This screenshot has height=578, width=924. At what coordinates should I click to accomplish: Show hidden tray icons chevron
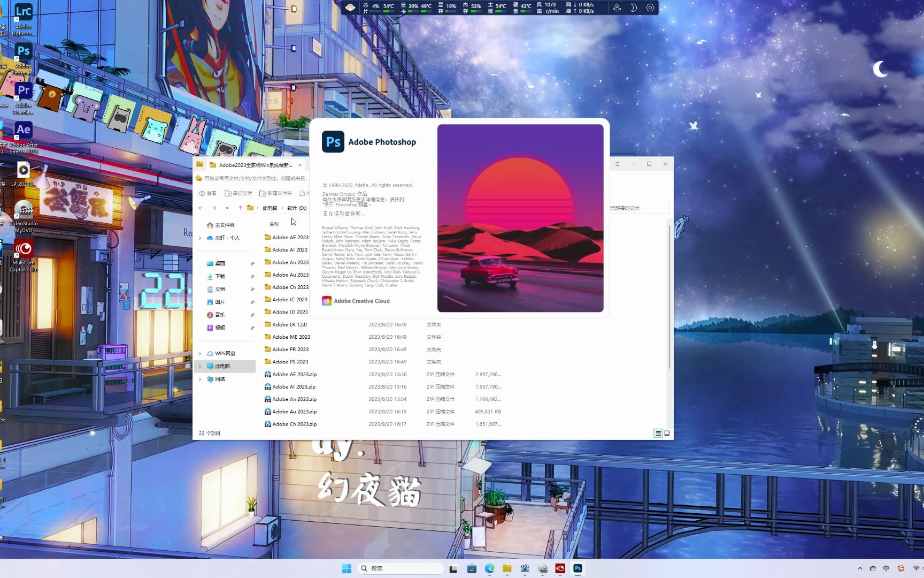point(860,568)
